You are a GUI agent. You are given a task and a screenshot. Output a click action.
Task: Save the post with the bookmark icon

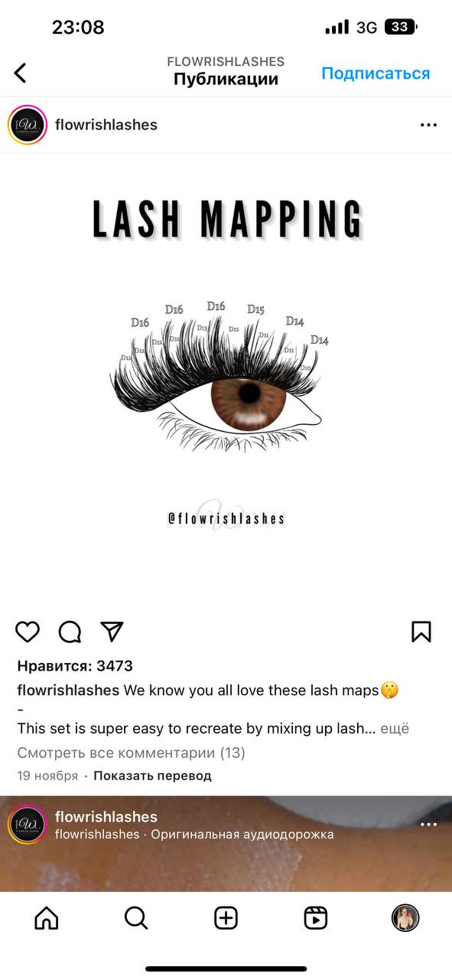[x=421, y=632]
